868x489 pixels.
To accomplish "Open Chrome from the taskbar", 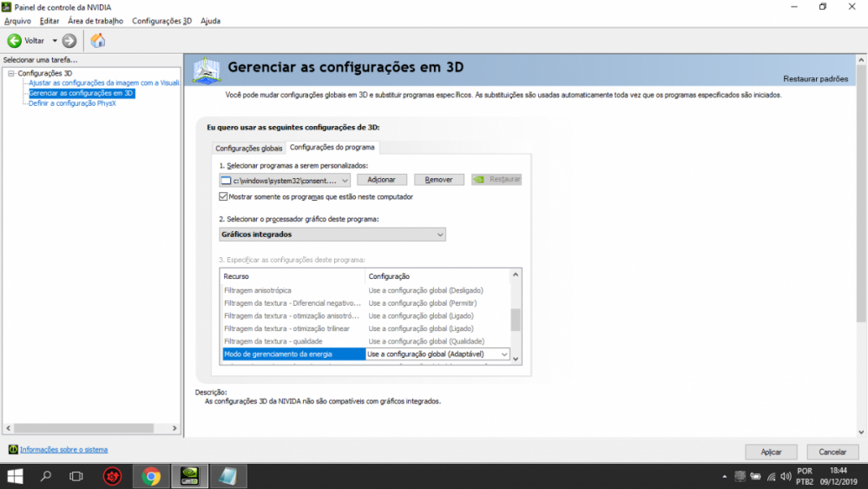I will pyautogui.click(x=151, y=476).
